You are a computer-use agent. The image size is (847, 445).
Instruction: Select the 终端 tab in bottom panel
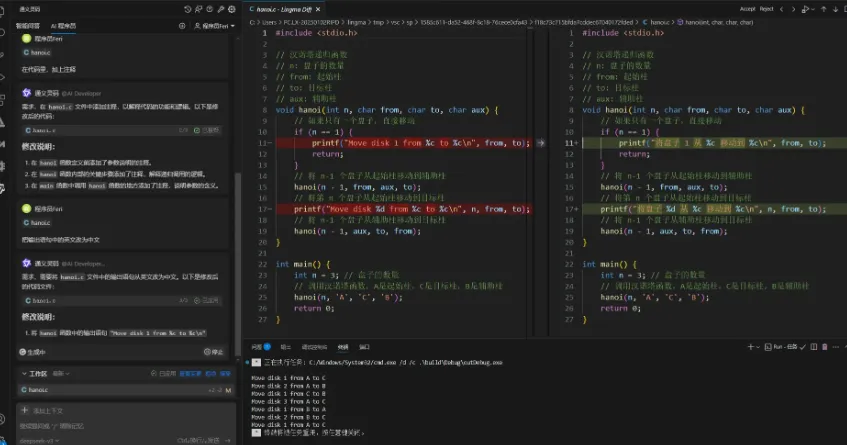tap(342, 347)
